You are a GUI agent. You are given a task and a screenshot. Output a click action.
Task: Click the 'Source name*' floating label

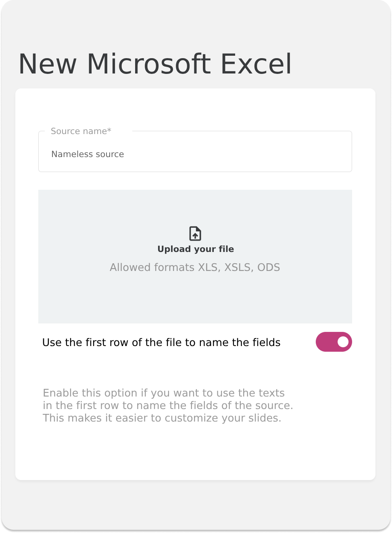click(81, 131)
